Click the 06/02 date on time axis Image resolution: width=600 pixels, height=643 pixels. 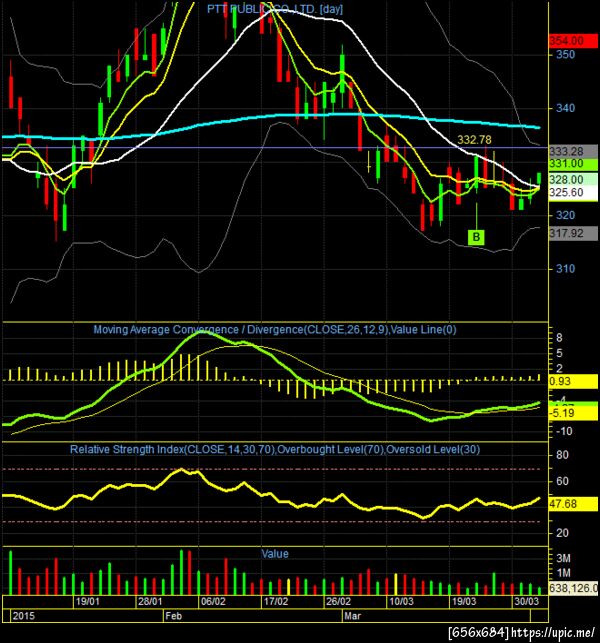coord(213,602)
